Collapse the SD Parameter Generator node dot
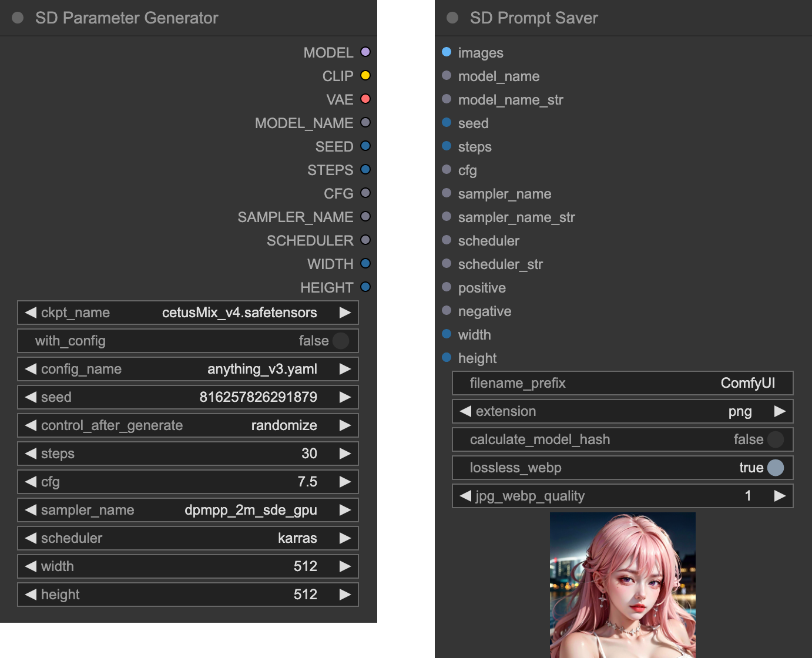This screenshot has height=658, width=812. (18, 18)
